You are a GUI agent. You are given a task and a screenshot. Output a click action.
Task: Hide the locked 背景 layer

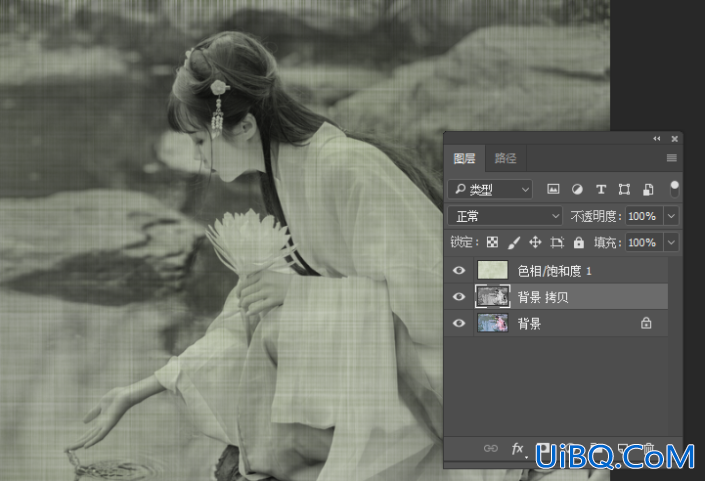point(459,323)
